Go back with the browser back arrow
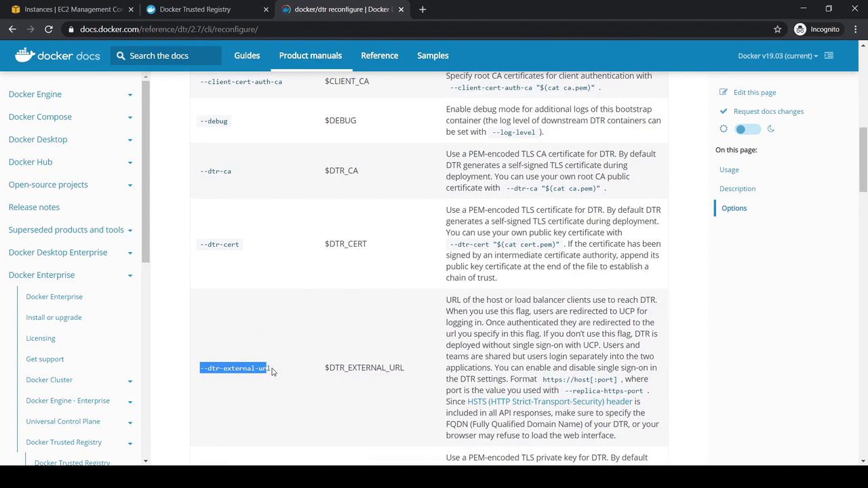This screenshot has width=868, height=488. pyautogui.click(x=12, y=29)
